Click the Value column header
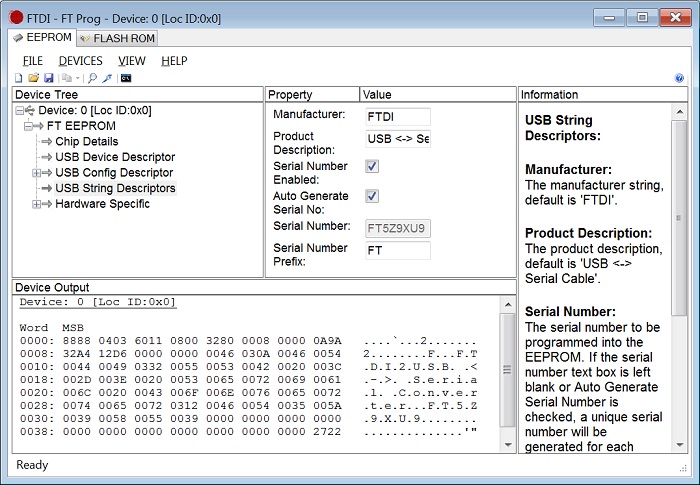 (438, 95)
